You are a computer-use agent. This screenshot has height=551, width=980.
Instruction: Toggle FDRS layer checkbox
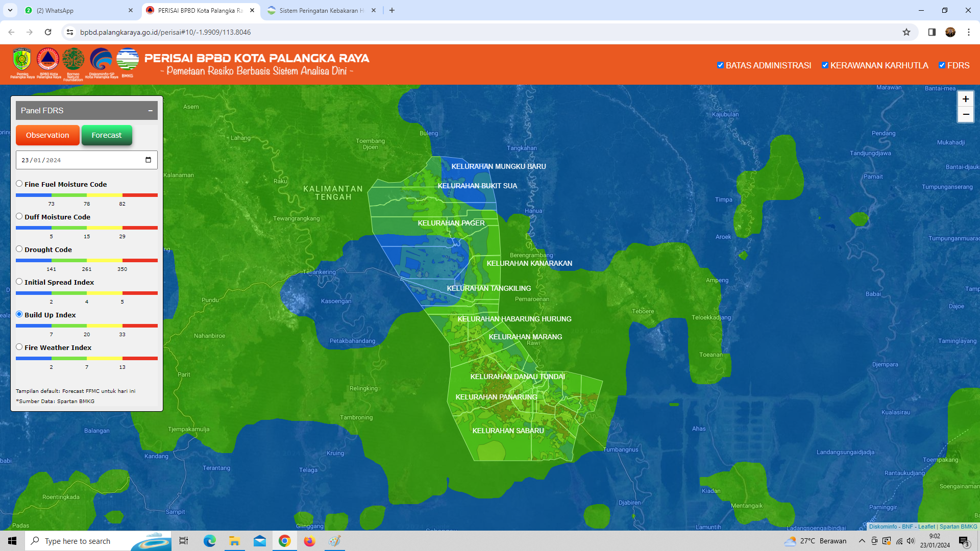click(942, 65)
